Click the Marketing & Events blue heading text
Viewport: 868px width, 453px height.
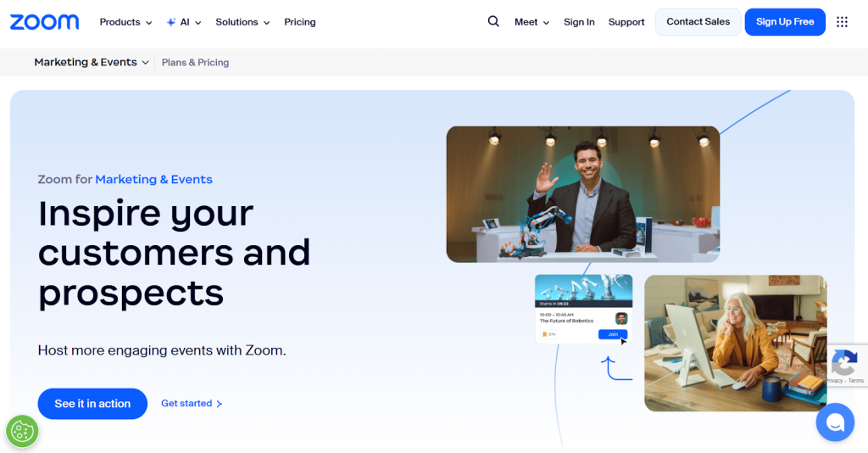(x=154, y=180)
